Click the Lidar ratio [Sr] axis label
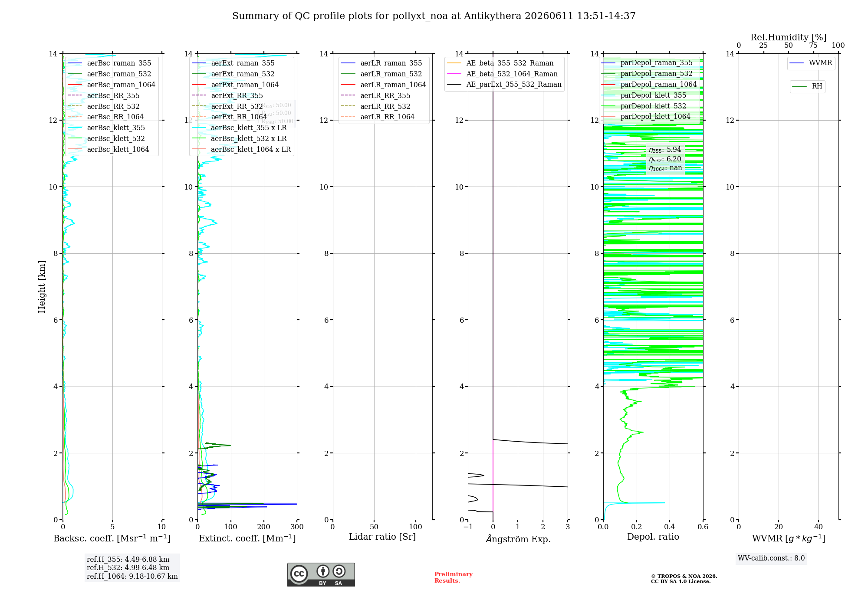The width and height of the screenshot is (868, 590). [382, 537]
